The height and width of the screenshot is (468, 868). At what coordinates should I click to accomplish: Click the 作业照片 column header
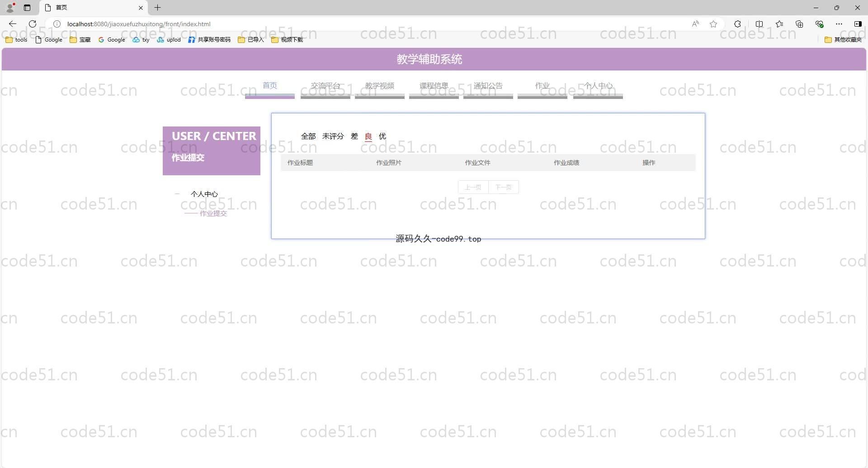389,163
